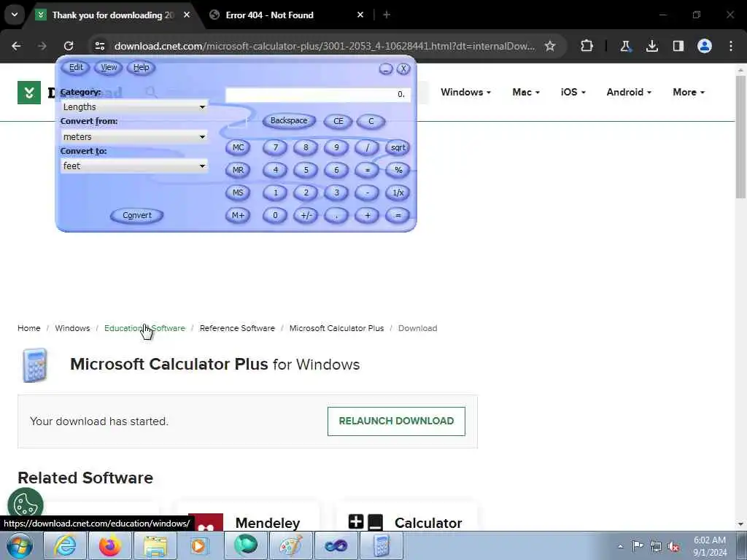The width and height of the screenshot is (747, 560).
Task: Open the Convert to dropdown showing feet
Action: (x=134, y=166)
